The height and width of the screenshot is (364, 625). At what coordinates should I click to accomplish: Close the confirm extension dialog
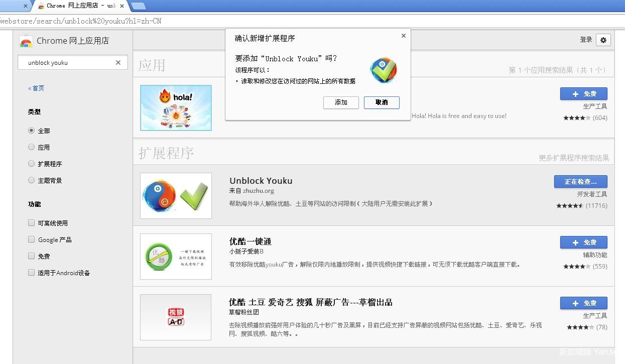click(403, 36)
